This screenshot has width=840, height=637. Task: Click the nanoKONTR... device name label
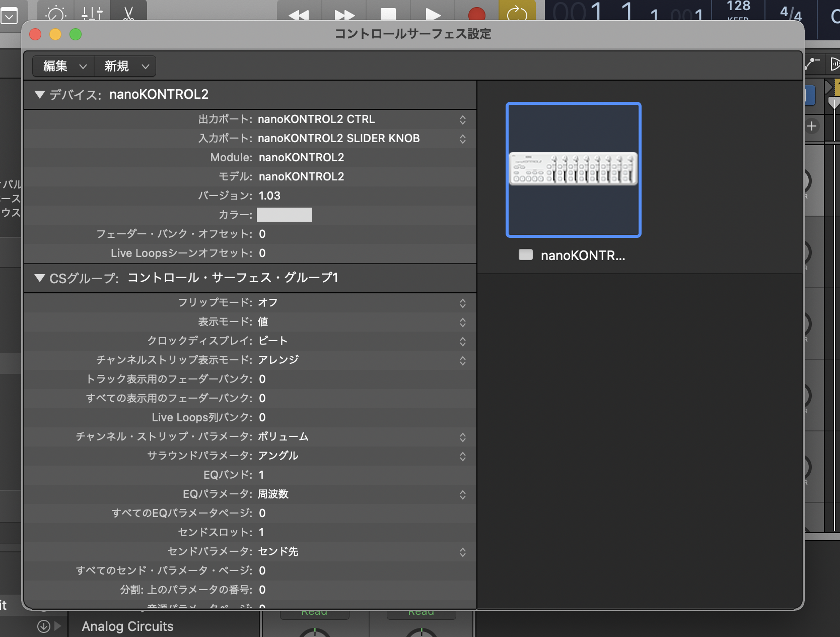(583, 256)
